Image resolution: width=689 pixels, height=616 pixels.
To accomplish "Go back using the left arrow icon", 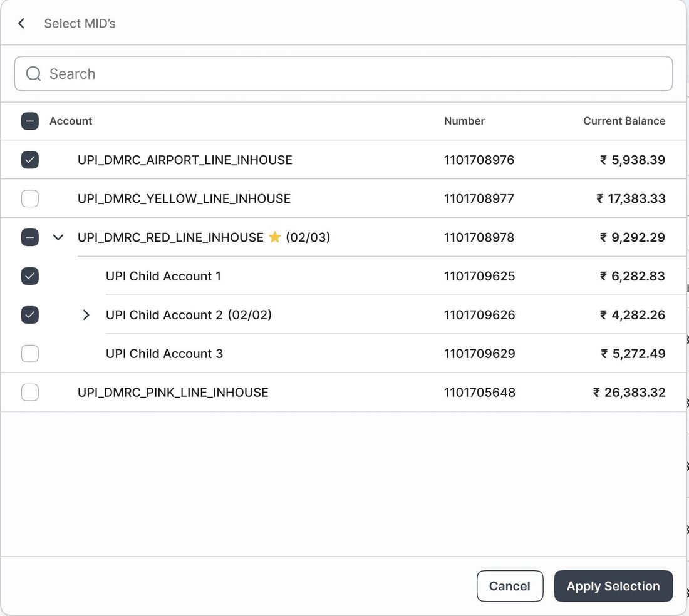I will [21, 23].
